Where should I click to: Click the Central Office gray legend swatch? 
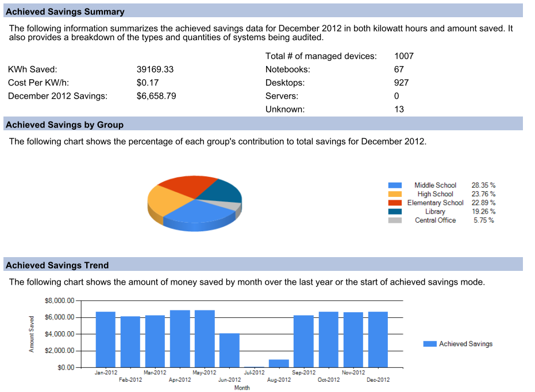click(x=395, y=220)
